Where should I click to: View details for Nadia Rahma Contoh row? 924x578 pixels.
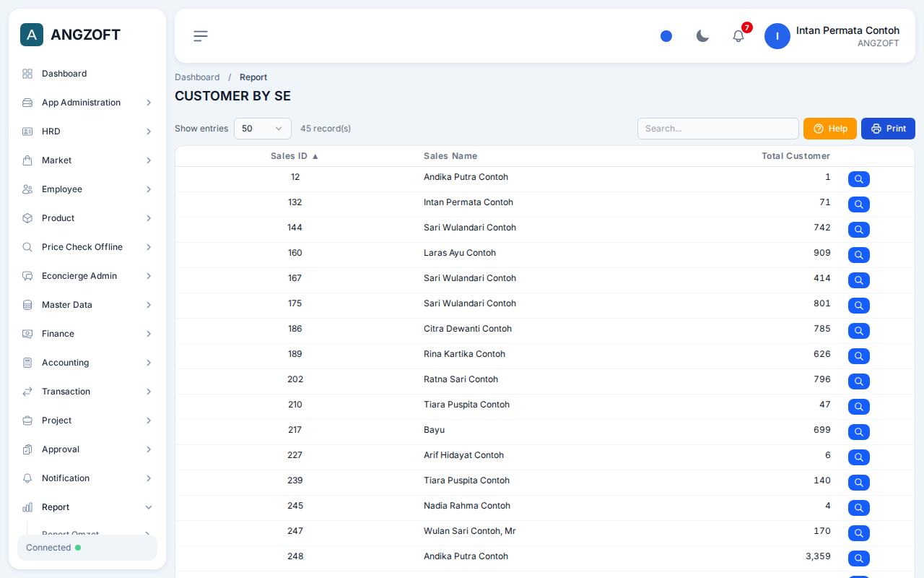859,508
